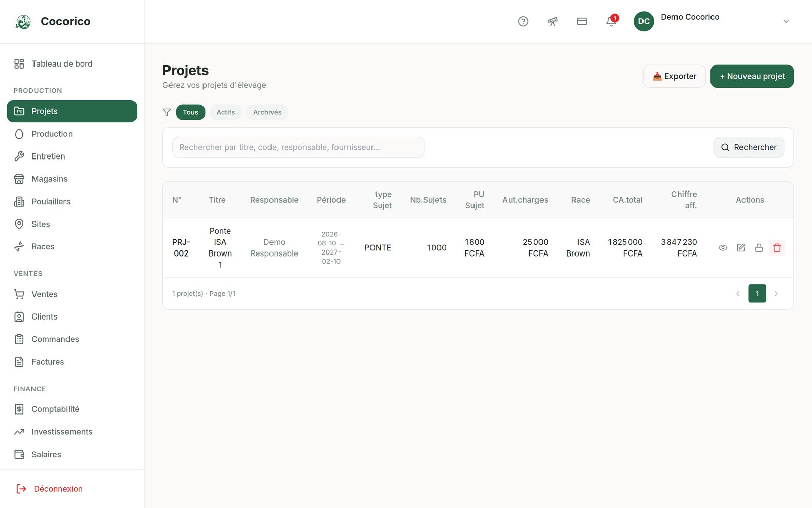Screen dimensions: 812x508
Task: Click the Ponte ISA Brown 1 title
Action: 220,248
